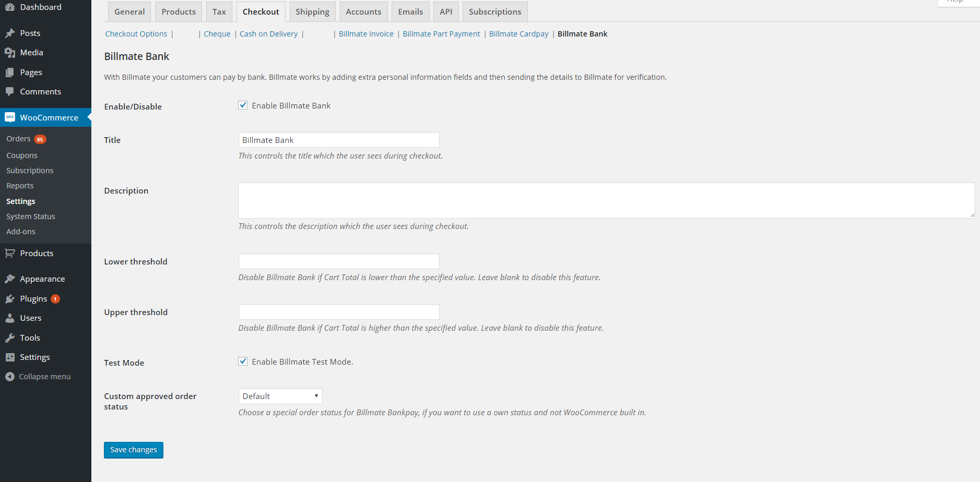Open the Billmate Invoice link
The image size is (980, 482).
tap(366, 34)
